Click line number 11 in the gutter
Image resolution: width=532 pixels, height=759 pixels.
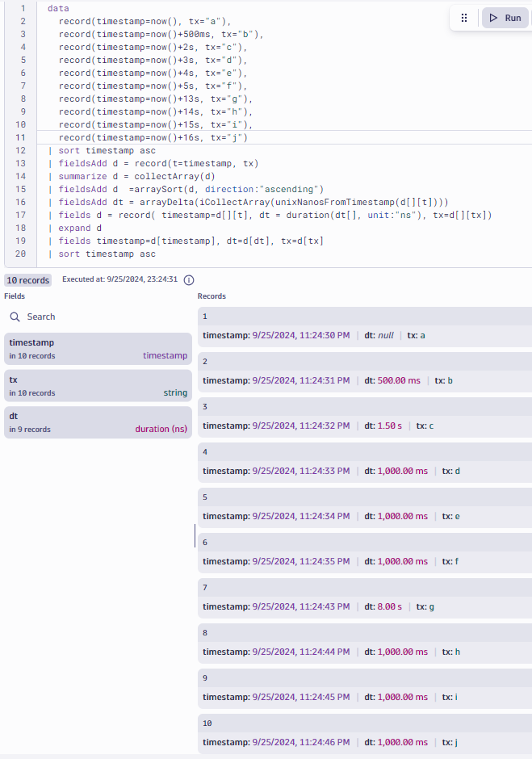coord(21,137)
